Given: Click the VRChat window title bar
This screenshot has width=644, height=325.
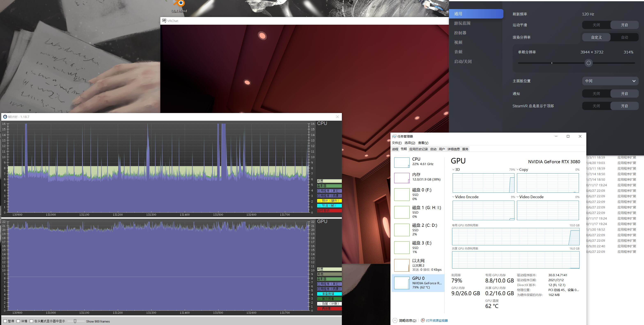Looking at the screenshot, I should click(304, 21).
